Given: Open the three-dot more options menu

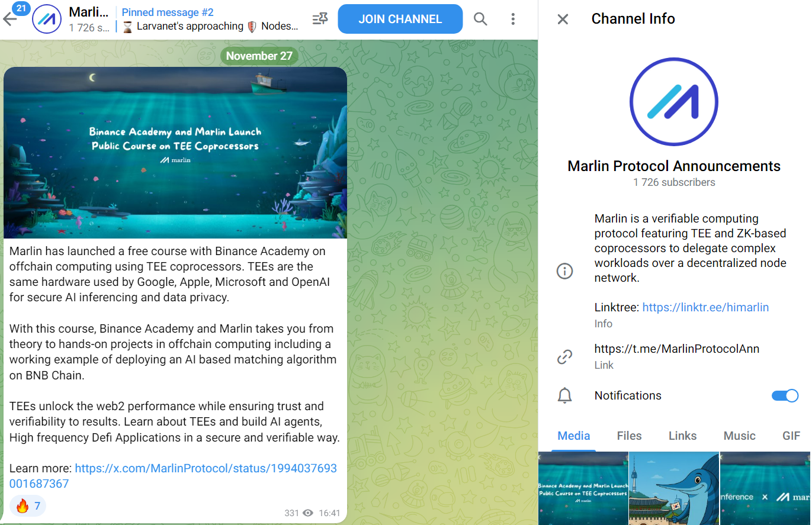Looking at the screenshot, I should click(x=513, y=19).
